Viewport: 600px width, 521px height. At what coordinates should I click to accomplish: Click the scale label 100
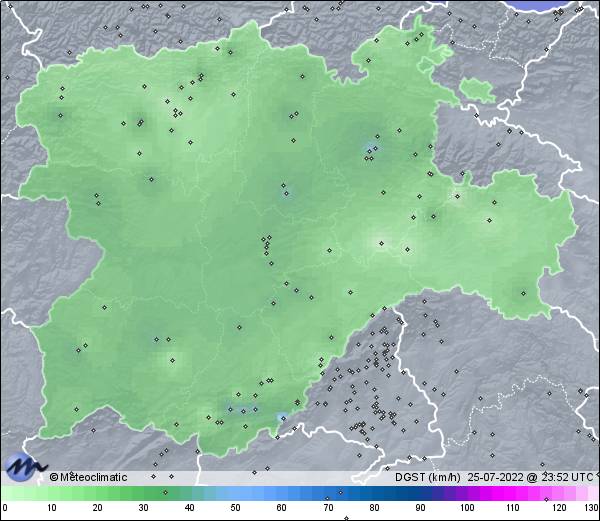click(467, 508)
